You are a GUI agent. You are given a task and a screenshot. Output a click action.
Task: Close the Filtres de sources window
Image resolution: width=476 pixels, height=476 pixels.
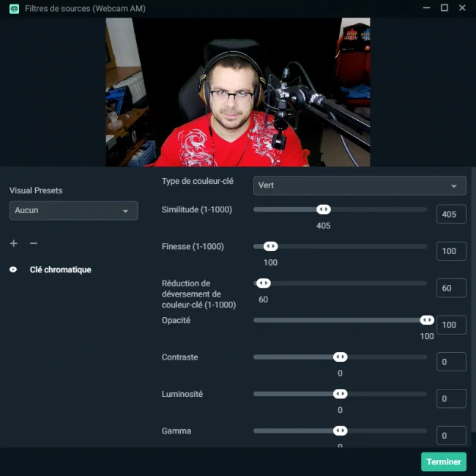pos(462,8)
